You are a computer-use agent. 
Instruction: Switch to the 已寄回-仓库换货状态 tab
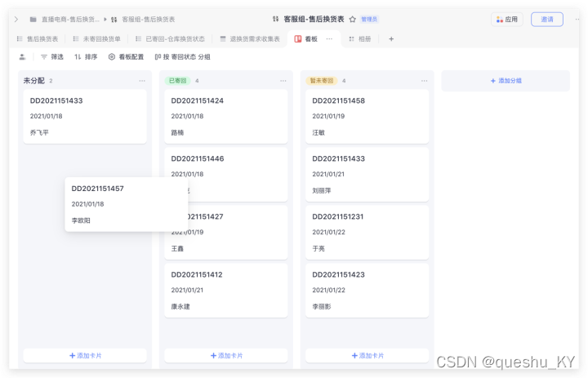click(170, 39)
